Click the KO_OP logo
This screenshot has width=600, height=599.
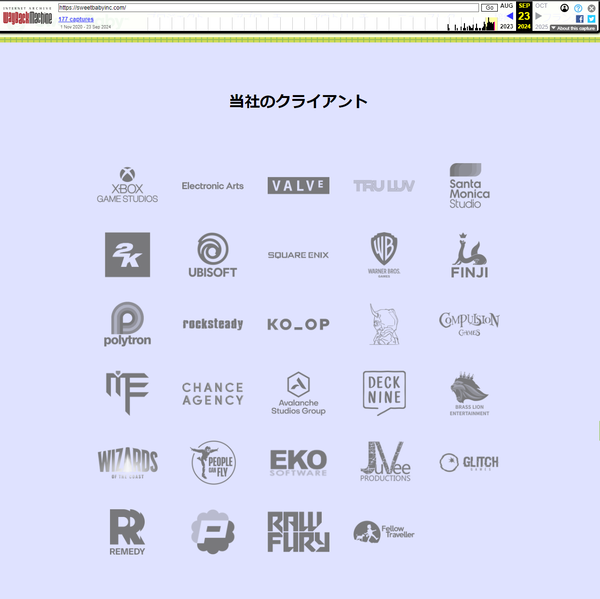(x=298, y=325)
